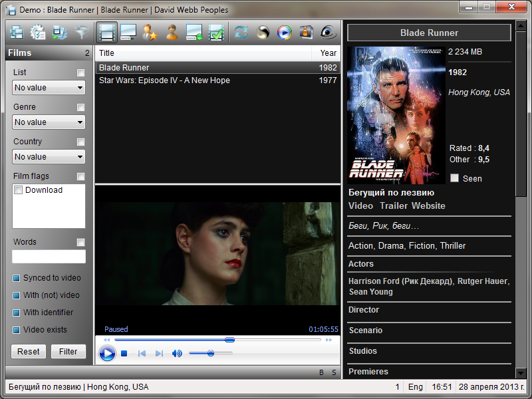The height and width of the screenshot is (399, 532).
Task: Open the person with star icon
Action: (x=150, y=33)
